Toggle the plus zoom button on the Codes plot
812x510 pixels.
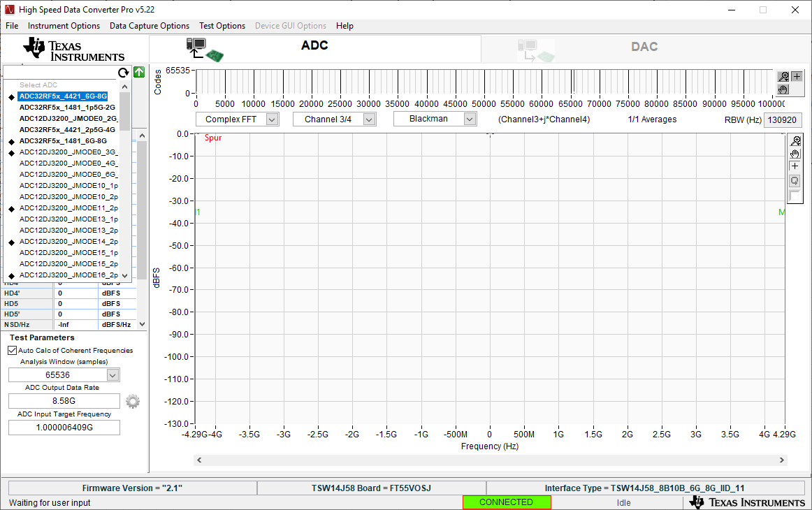[x=797, y=78]
